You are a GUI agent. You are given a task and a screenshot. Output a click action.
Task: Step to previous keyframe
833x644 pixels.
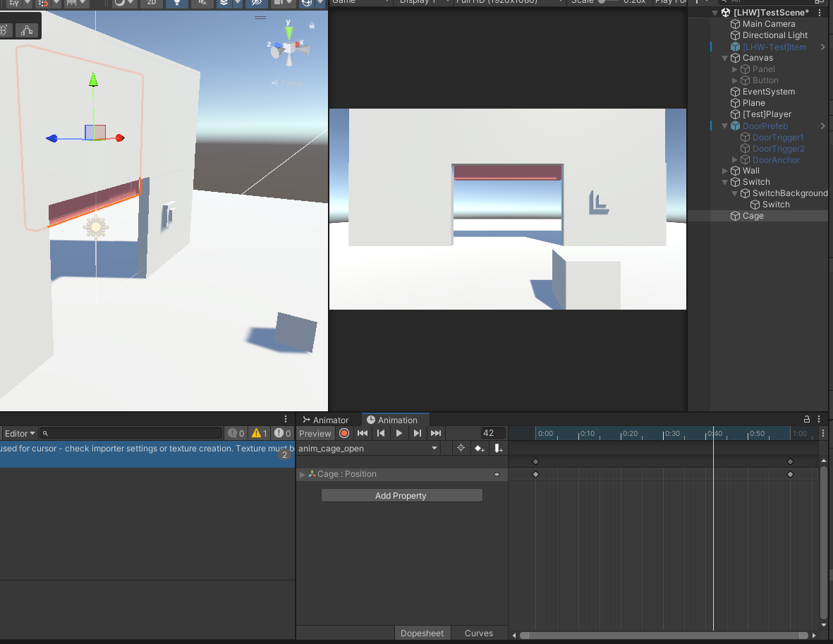pyautogui.click(x=381, y=433)
